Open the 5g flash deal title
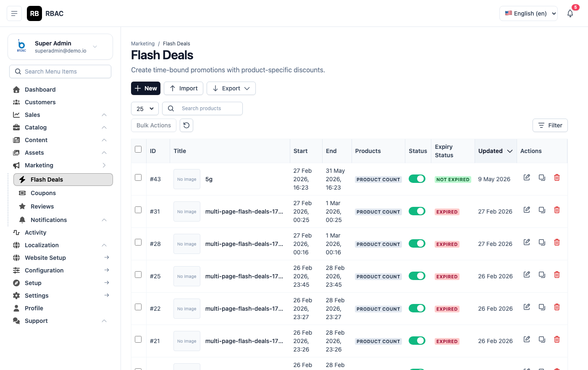 209,179
